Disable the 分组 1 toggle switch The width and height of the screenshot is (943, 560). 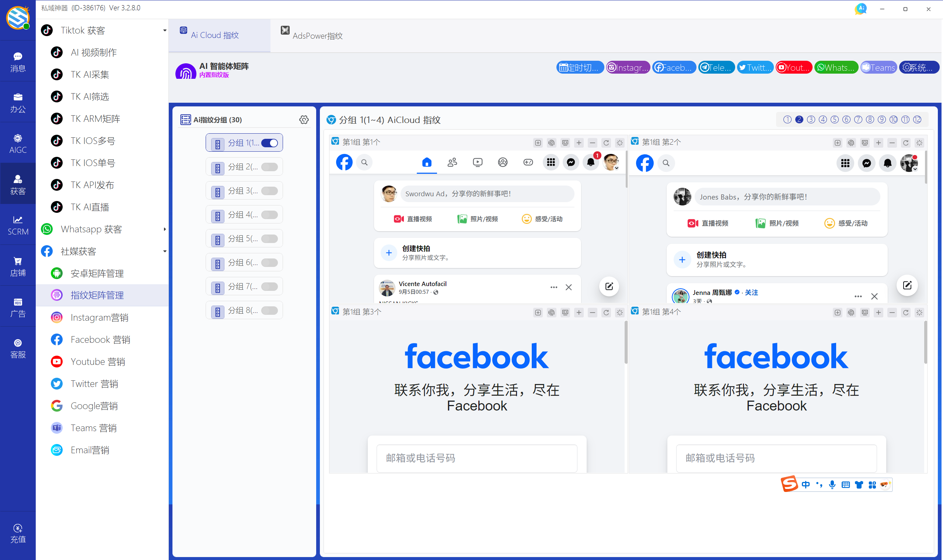click(x=270, y=143)
